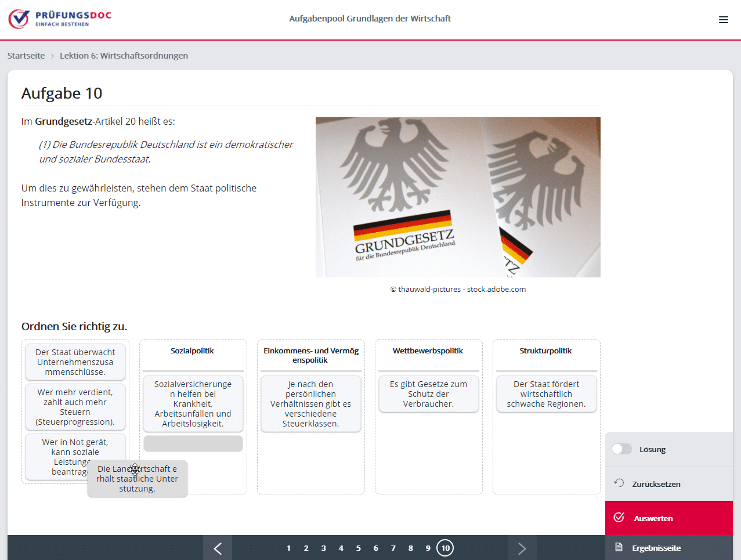Open Lektion 6: Wirtschaftsordnungen breadcrumb
741x560 pixels.
124,56
